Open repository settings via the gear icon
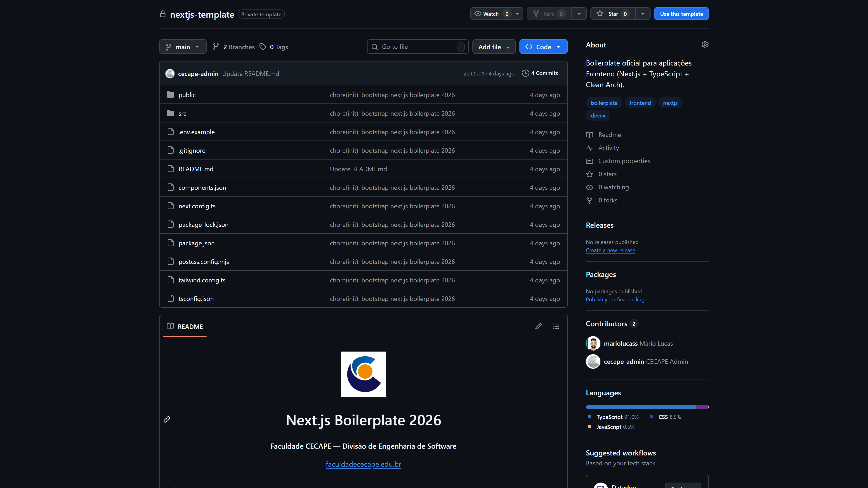 coord(705,45)
